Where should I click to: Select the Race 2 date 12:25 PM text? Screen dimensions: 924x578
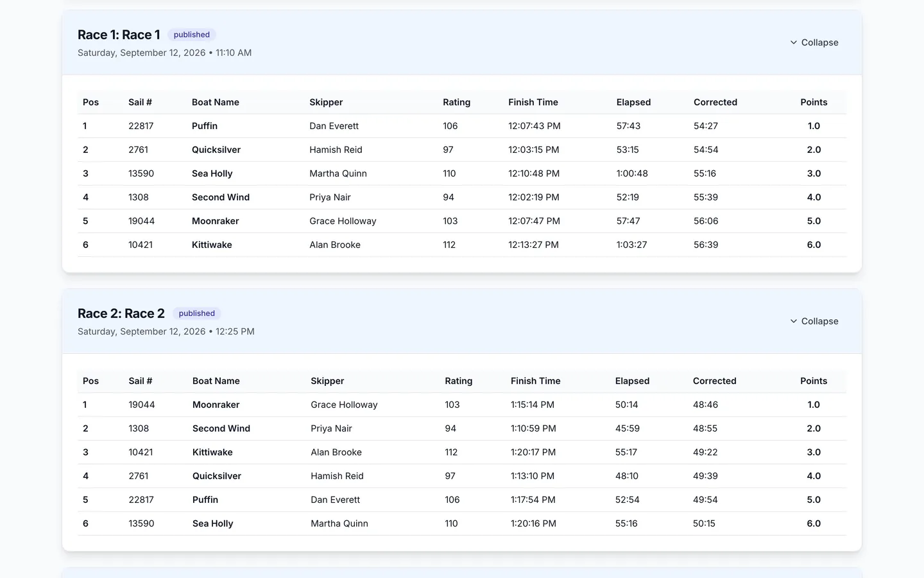click(235, 331)
